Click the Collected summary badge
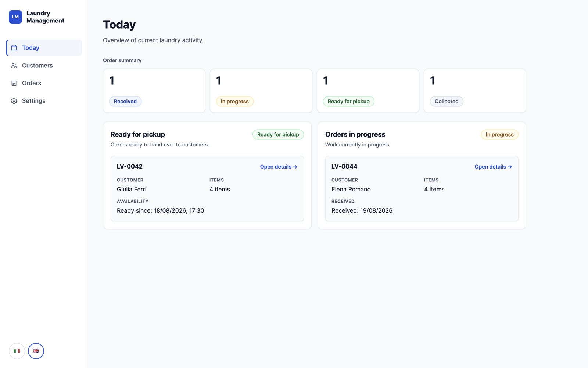588x368 pixels. pyautogui.click(x=447, y=102)
